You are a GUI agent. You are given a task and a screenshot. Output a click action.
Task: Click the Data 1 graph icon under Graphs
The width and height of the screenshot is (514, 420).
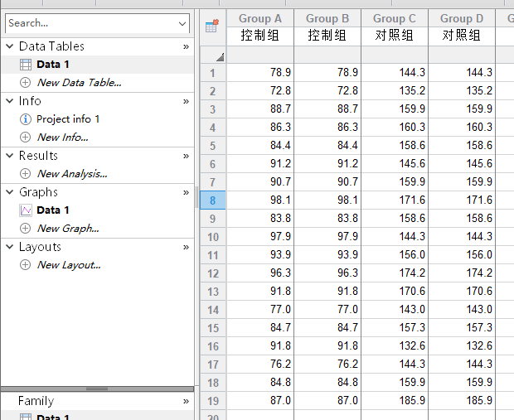(26, 210)
